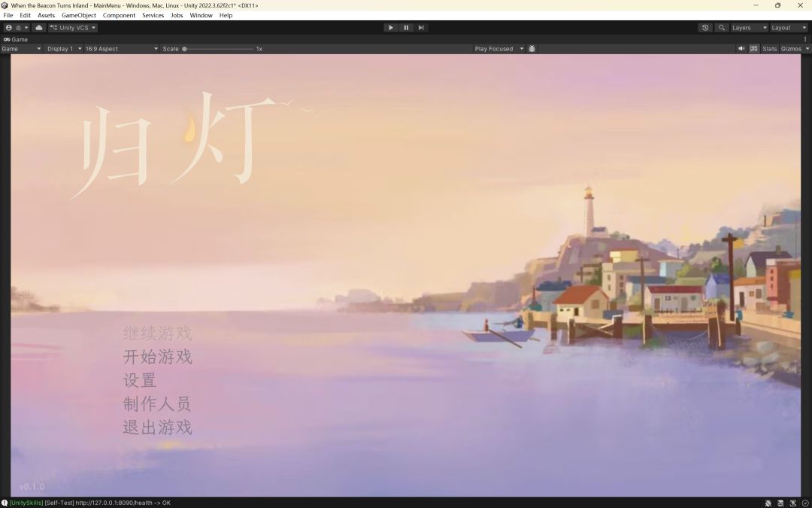Viewport: 812px width, 508px height.
Task: Select the Game view tab
Action: pos(16,39)
